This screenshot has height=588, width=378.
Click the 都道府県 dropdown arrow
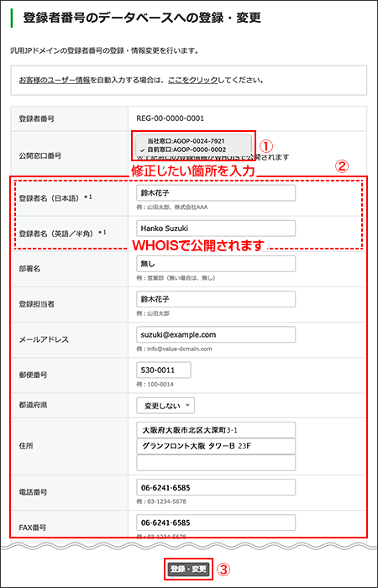pos(187,406)
